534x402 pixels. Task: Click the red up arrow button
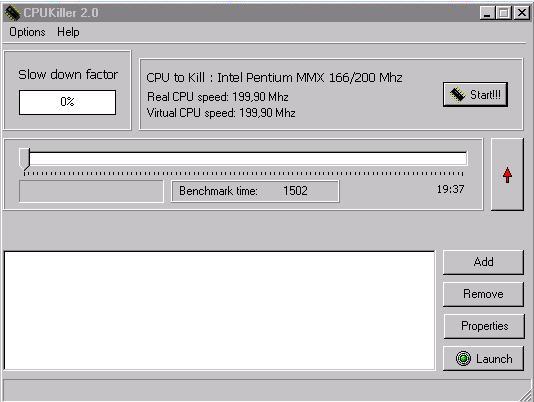click(507, 175)
